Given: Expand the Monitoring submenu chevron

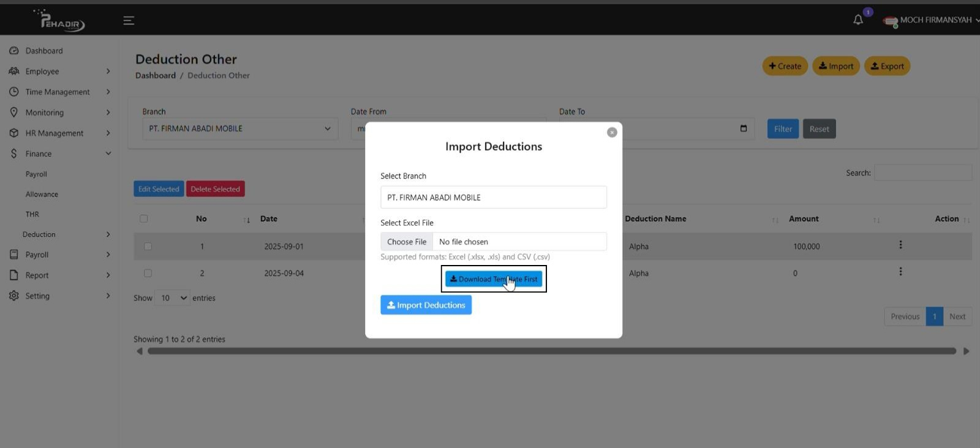Looking at the screenshot, I should click(108, 112).
